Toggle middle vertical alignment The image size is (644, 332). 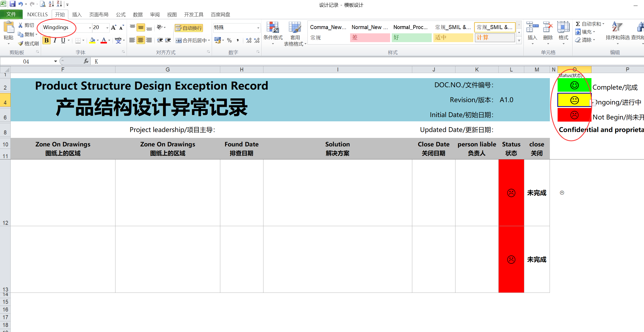click(x=141, y=27)
